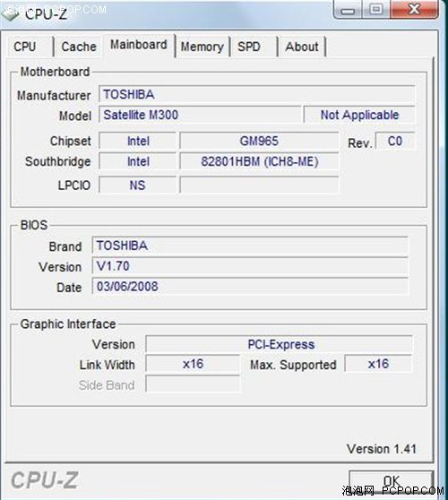Select the 82801HBM (ICH8-ME) southbridge value
Image resolution: width=448 pixels, height=500 pixels.
[x=259, y=161]
